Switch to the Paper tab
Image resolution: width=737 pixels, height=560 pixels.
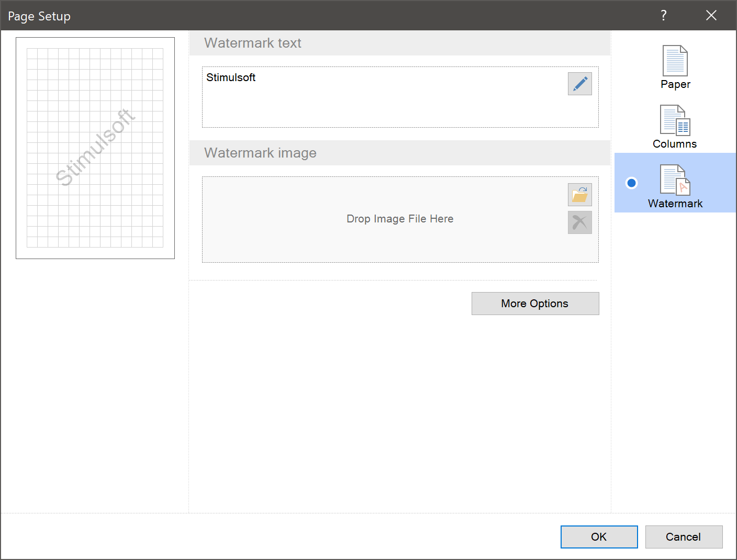coord(675,68)
